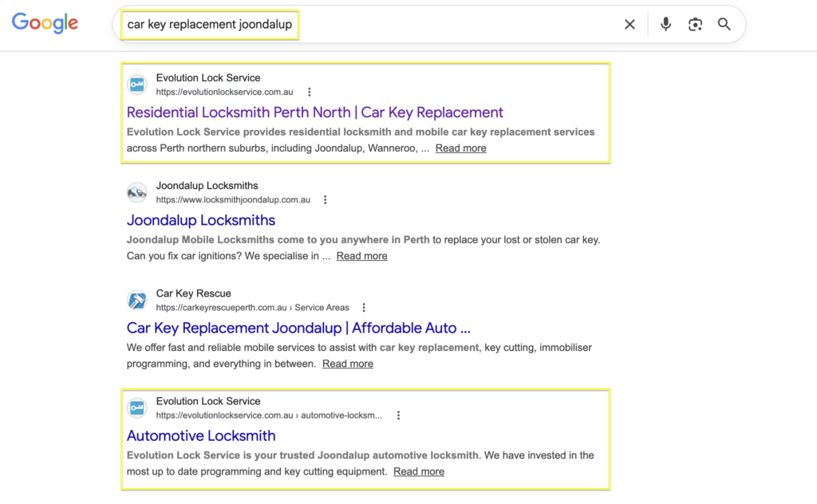Click site name Joondalup Locksmiths above URL
Screen dimensions: 817x504
(x=207, y=186)
